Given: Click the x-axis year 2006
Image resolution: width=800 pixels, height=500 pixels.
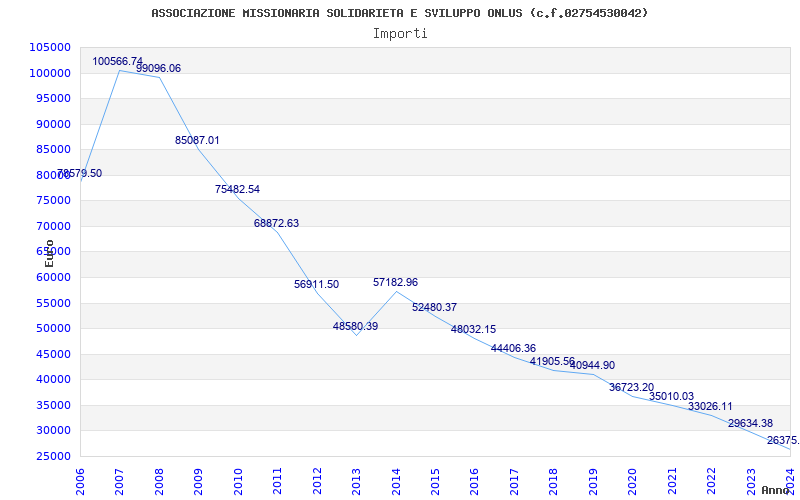Looking at the screenshot, I should [x=80, y=481].
